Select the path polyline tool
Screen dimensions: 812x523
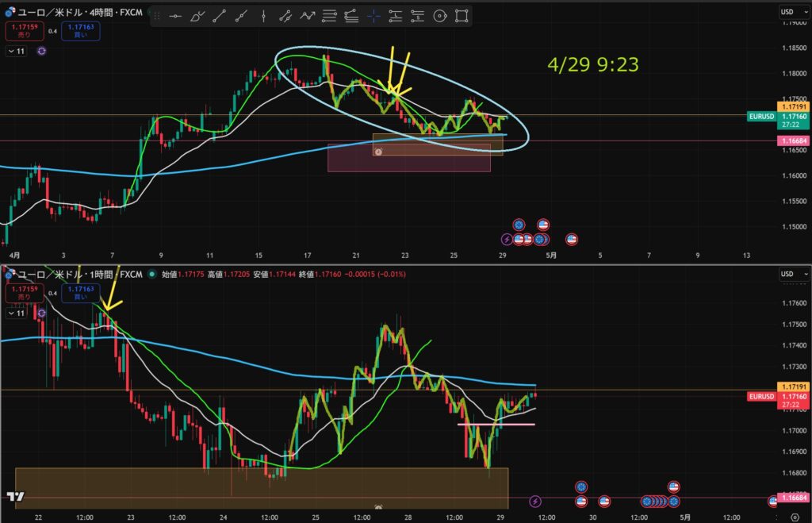point(307,17)
